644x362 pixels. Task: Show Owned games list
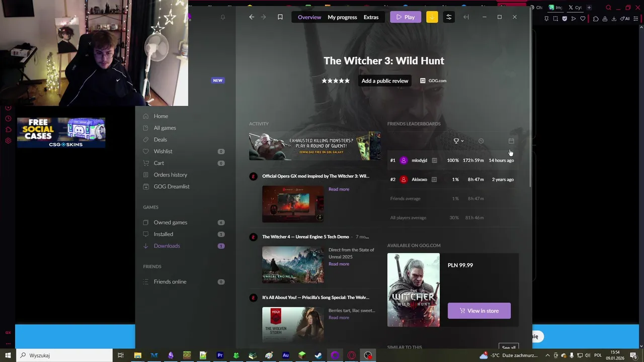point(170,222)
